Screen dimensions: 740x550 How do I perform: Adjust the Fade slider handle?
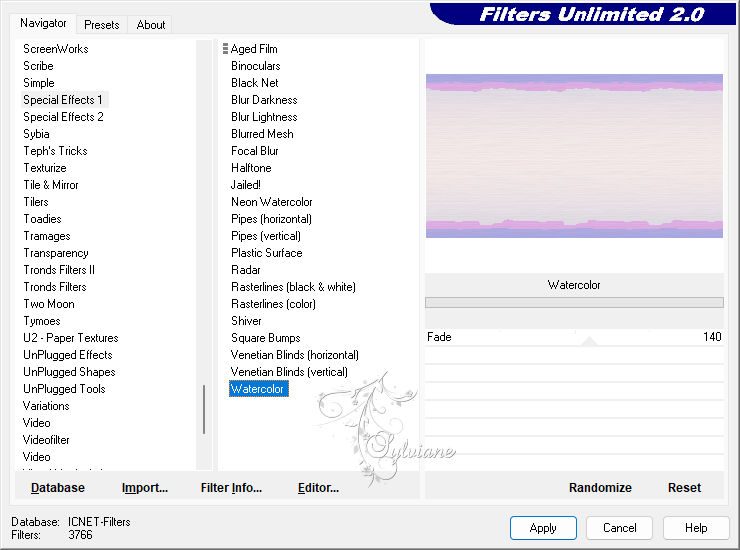click(589, 341)
